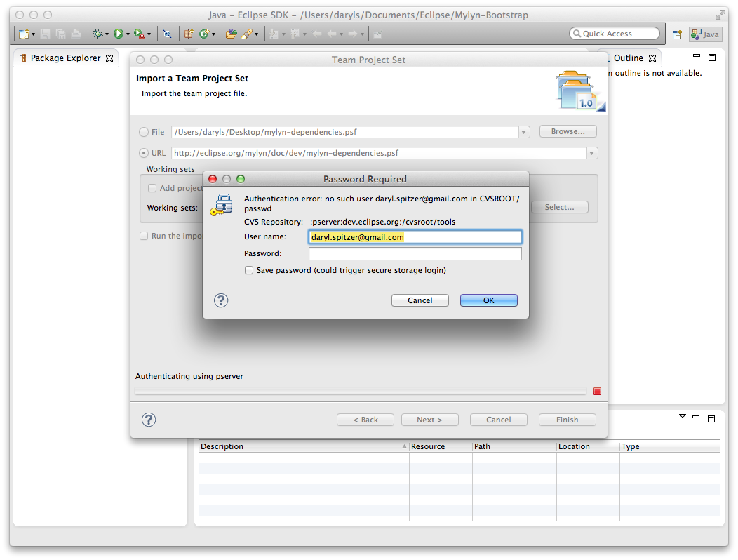The height and width of the screenshot is (560, 738).
Task: Click the Print toolbar icon
Action: tap(75, 34)
